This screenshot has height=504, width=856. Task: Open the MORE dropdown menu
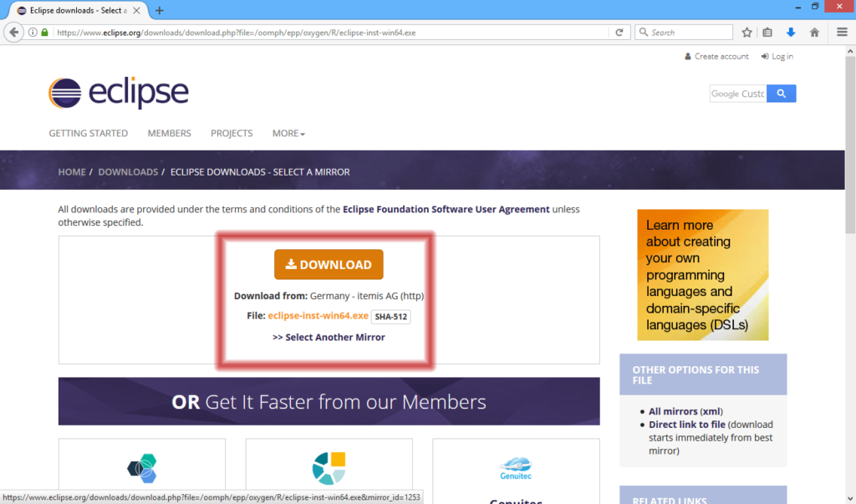[x=288, y=133]
